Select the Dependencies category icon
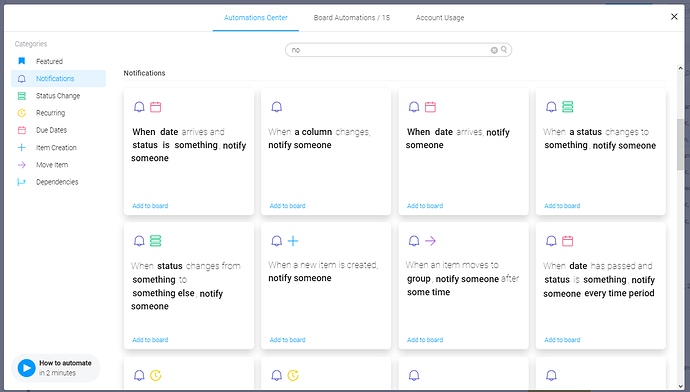The width and height of the screenshot is (690, 392). (x=22, y=182)
